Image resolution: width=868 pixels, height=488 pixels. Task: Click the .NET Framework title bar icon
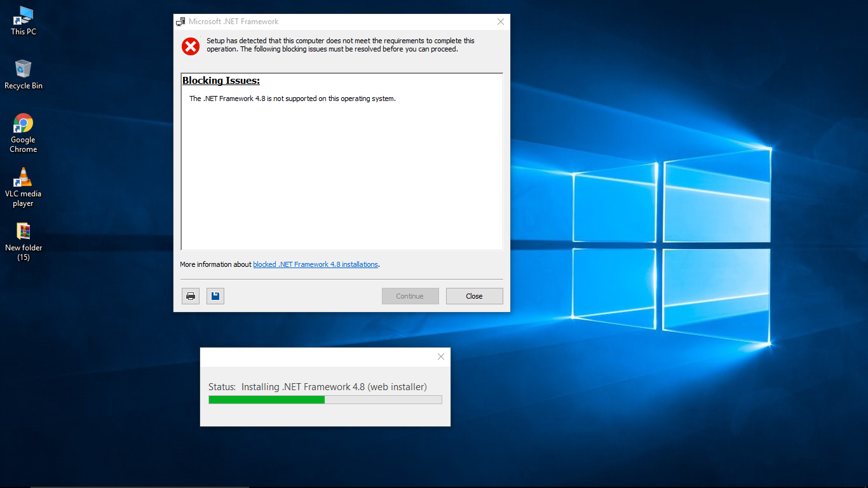click(180, 22)
